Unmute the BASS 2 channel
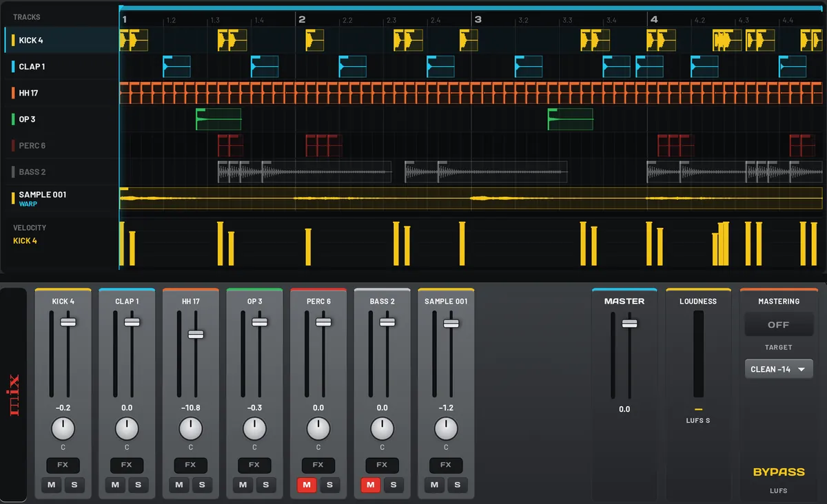This screenshot has height=504, width=827. 371,485
